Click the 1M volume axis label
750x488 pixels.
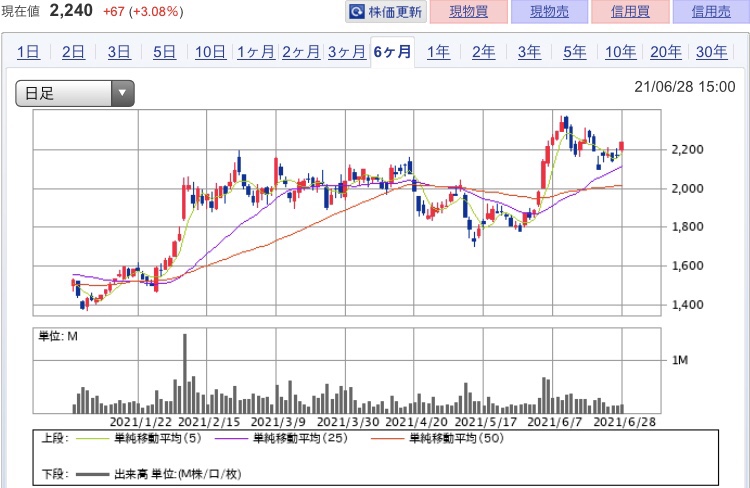(x=680, y=360)
